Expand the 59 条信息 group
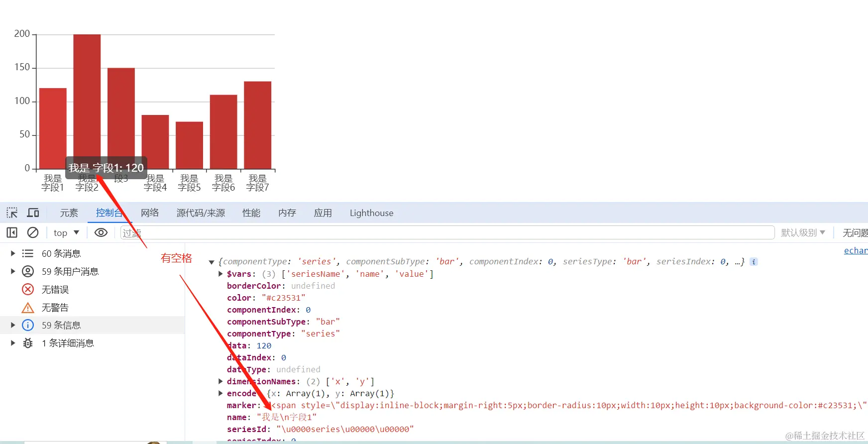This screenshot has height=444, width=868. [x=13, y=325]
